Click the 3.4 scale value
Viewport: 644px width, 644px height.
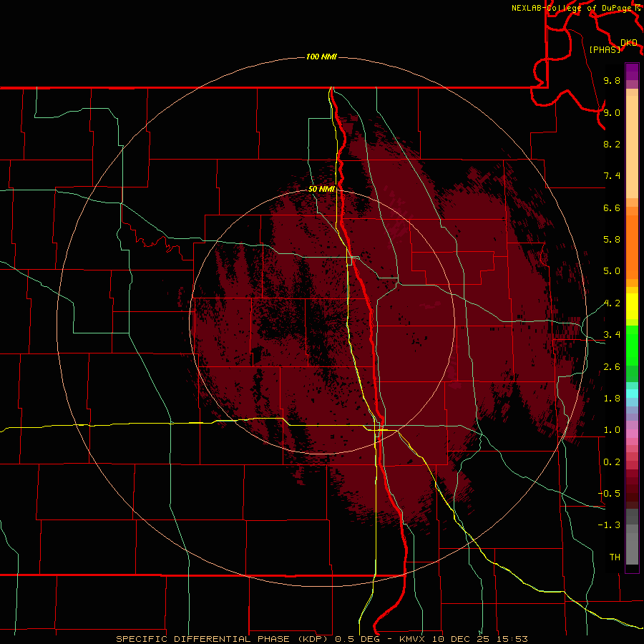(x=612, y=335)
